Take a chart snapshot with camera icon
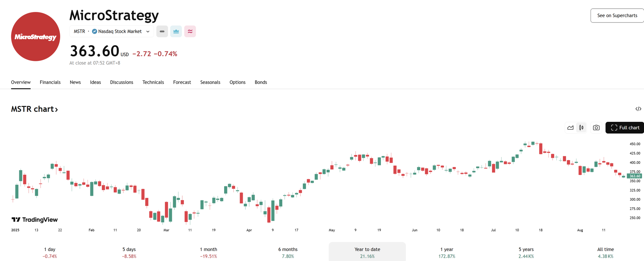This screenshot has height=261, width=644. coord(596,128)
